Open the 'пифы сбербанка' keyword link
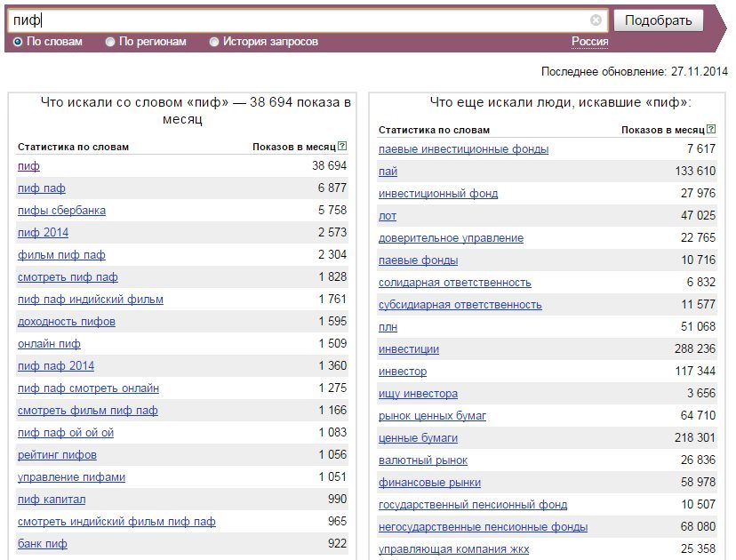The width and height of the screenshot is (736, 560). tap(61, 211)
